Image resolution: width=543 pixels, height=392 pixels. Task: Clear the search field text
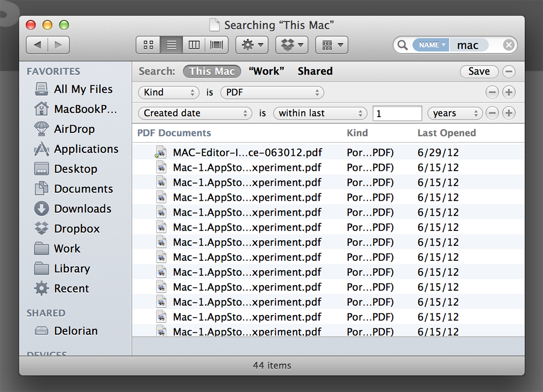pyautogui.click(x=509, y=45)
